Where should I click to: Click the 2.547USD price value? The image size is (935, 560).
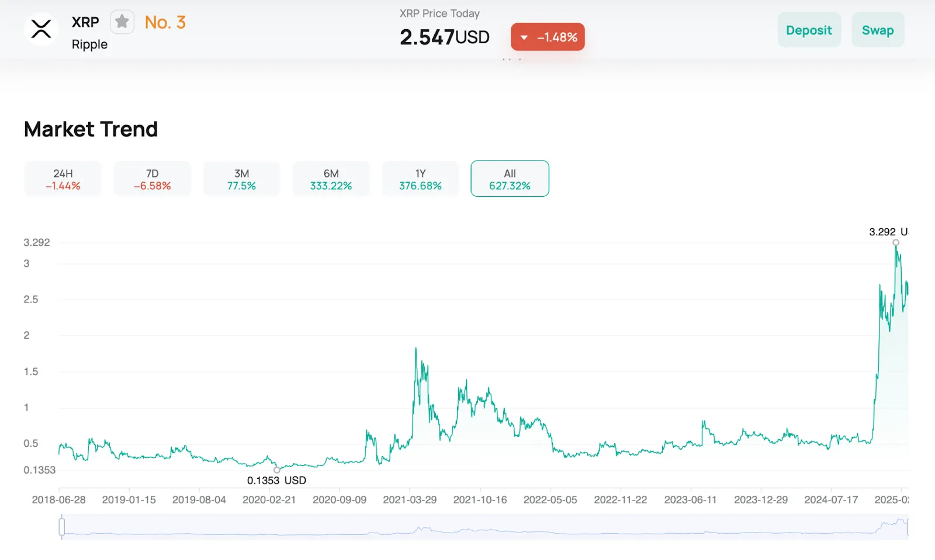tap(444, 37)
